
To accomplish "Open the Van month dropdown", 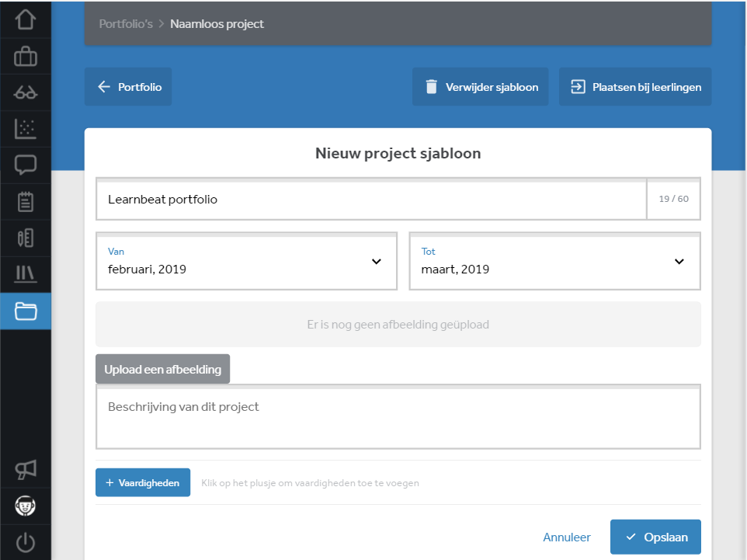I will tap(246, 261).
